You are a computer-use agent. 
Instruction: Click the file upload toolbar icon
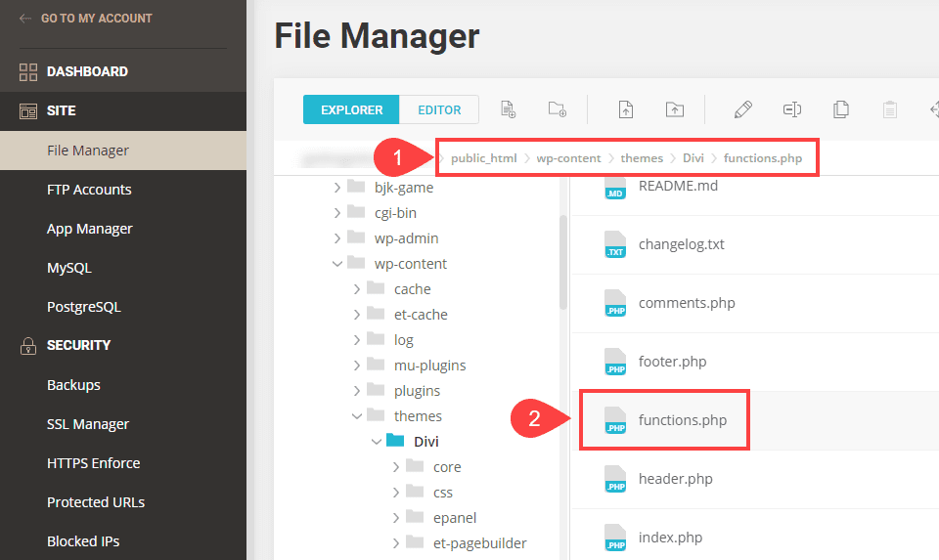[625, 109]
